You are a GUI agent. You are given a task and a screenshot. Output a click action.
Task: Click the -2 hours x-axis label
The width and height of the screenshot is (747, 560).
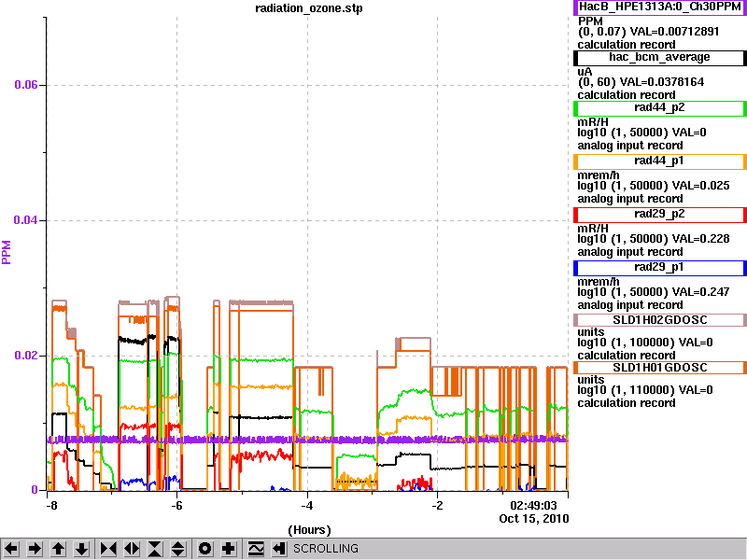point(437,505)
